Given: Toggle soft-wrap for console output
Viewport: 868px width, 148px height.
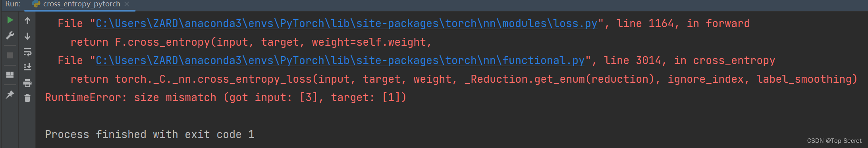Looking at the screenshot, I should [27, 52].
